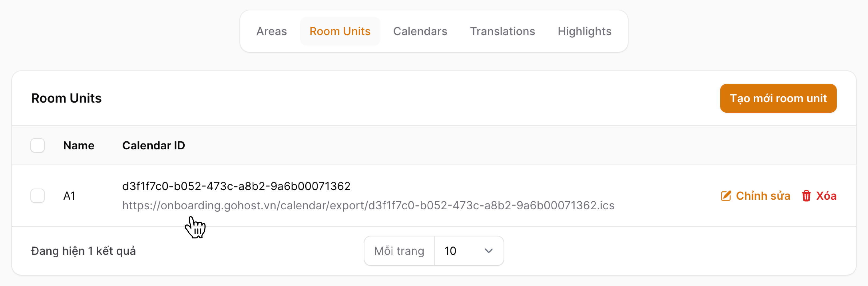868x286 pixels.
Task: Open the Calendars tab
Action: [420, 31]
